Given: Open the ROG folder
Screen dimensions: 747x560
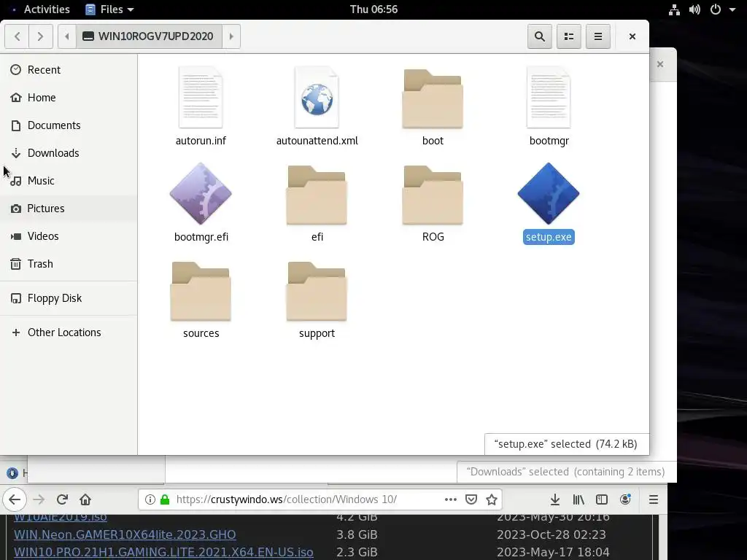Looking at the screenshot, I should coord(433,195).
